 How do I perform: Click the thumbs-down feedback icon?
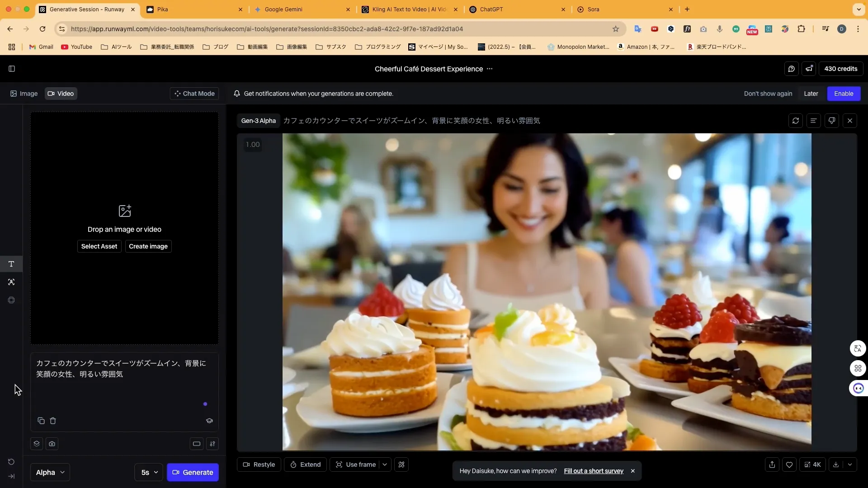coord(832,121)
